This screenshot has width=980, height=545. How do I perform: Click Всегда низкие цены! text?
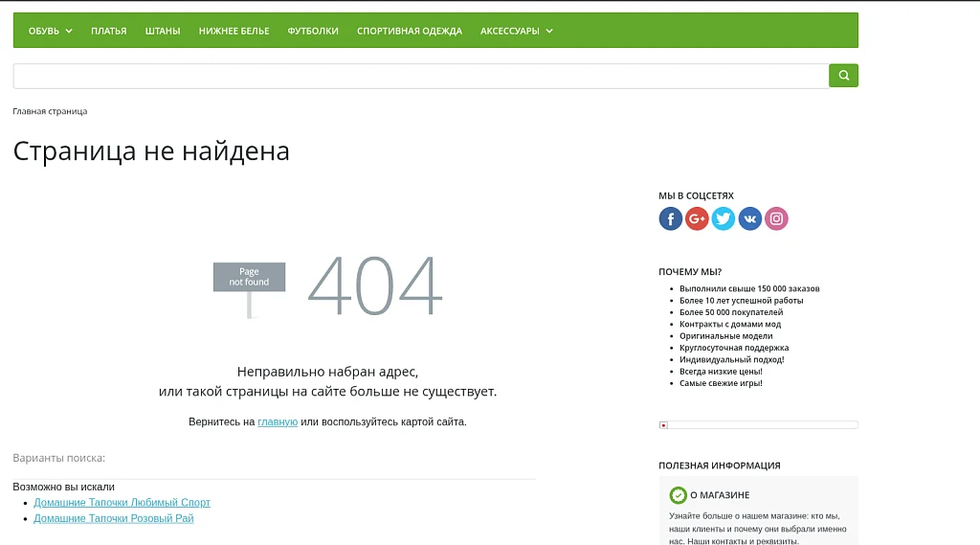[x=722, y=372]
